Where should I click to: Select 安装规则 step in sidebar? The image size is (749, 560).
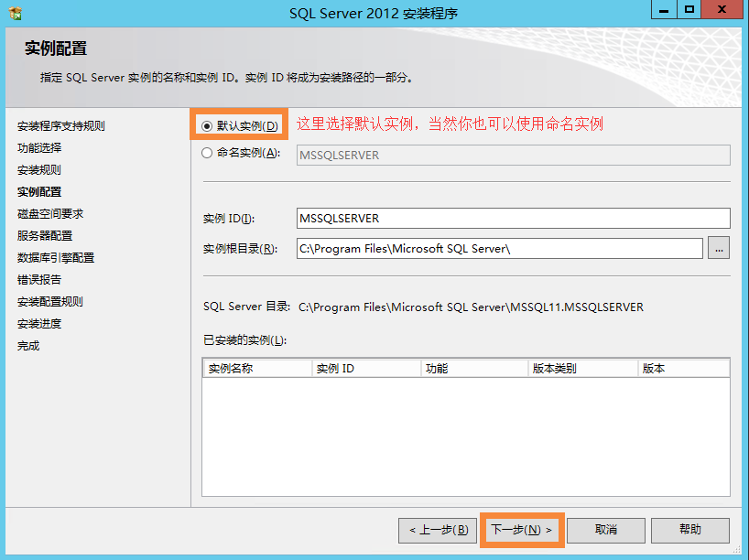pos(39,170)
